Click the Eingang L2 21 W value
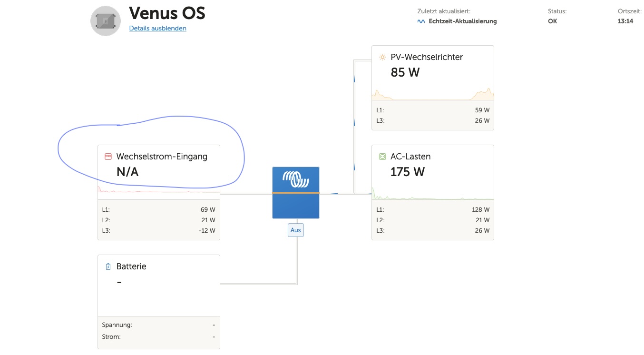The height and width of the screenshot is (355, 644). pyautogui.click(x=208, y=220)
